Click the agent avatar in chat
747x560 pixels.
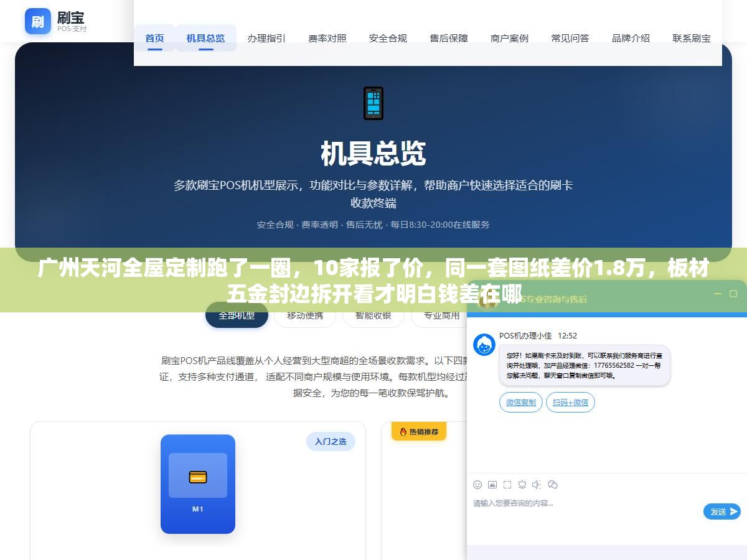point(484,345)
